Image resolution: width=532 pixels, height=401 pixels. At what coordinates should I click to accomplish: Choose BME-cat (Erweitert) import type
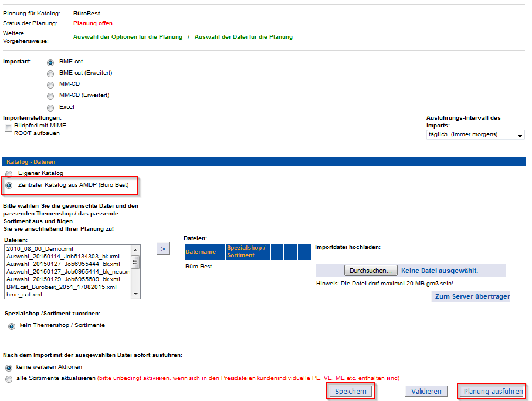[x=50, y=73]
